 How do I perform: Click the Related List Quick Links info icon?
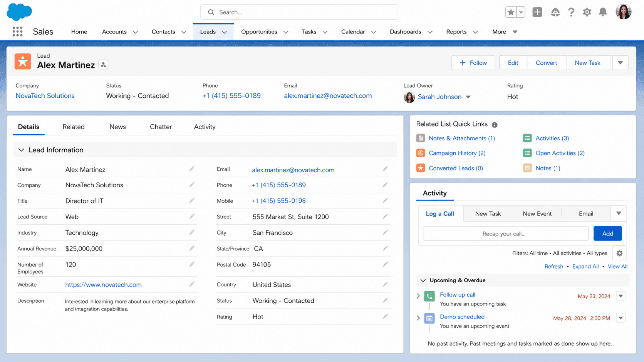point(495,125)
